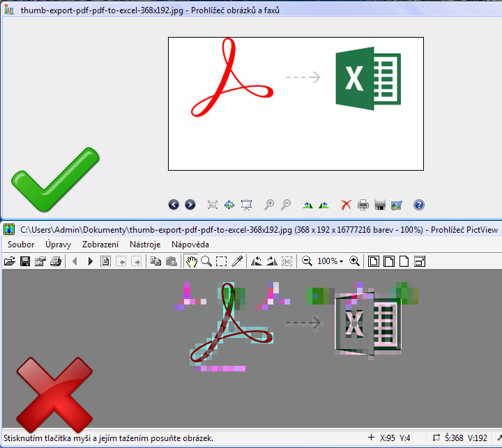Click second page-fit view icon in PictView

point(389,261)
